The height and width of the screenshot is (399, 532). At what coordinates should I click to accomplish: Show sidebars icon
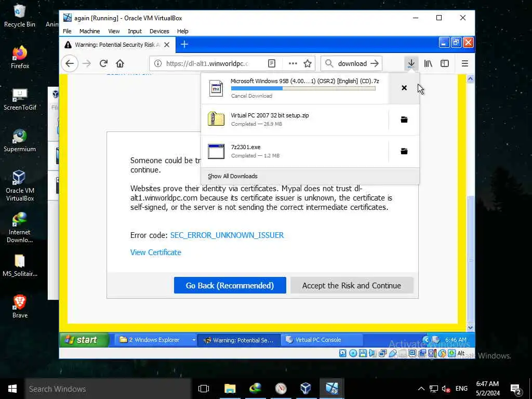[x=445, y=63]
